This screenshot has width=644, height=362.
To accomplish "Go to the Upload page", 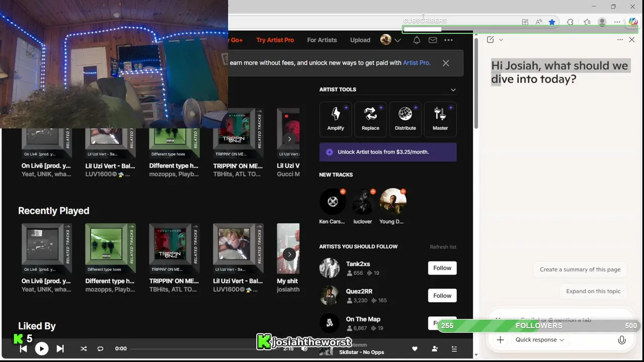I will point(360,40).
